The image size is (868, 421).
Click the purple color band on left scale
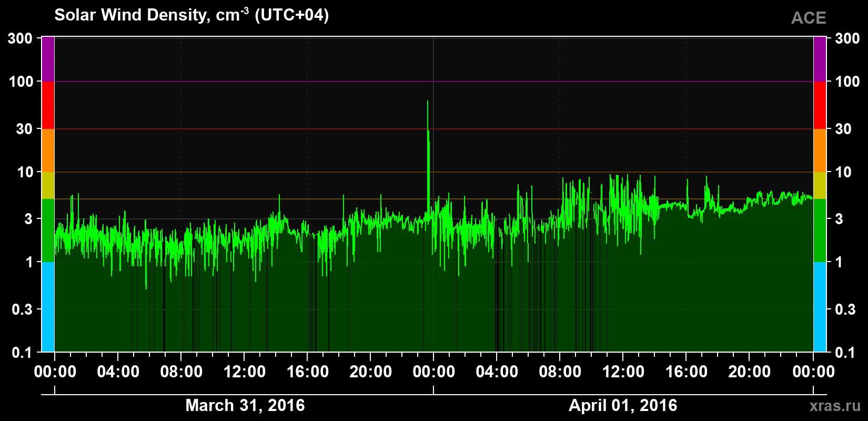click(48, 59)
